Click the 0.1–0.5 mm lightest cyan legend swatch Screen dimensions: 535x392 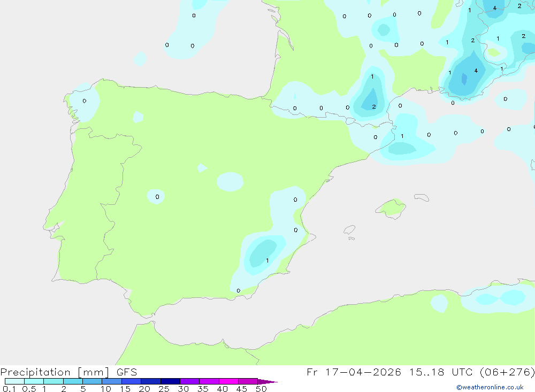[x=14, y=381]
